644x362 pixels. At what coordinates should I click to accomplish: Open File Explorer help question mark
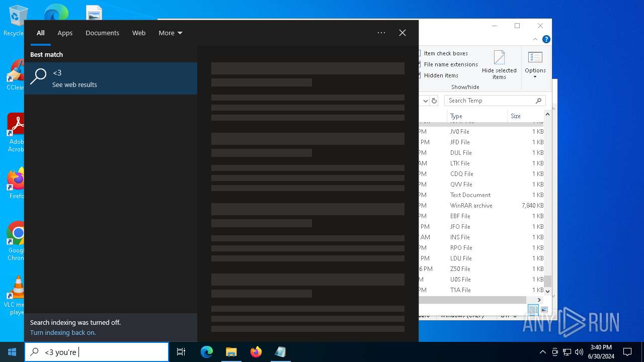(x=546, y=39)
